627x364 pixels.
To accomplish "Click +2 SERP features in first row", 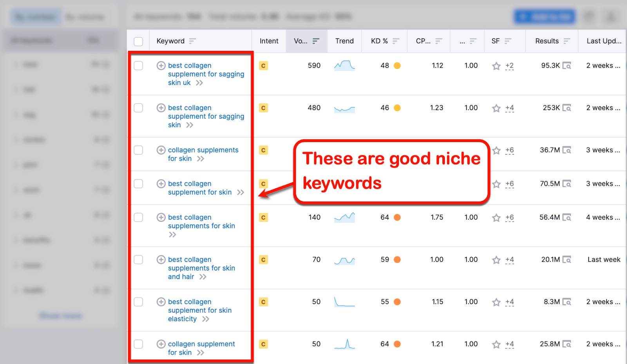I will 509,66.
